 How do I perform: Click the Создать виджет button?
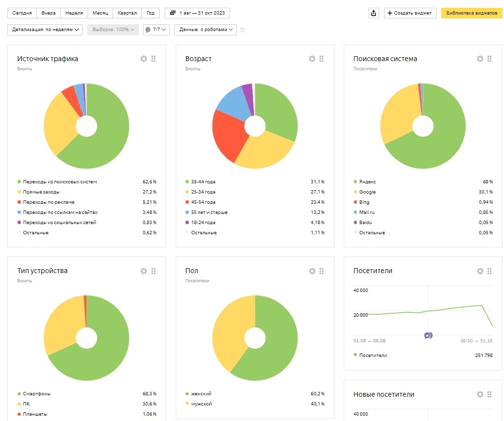(x=410, y=13)
